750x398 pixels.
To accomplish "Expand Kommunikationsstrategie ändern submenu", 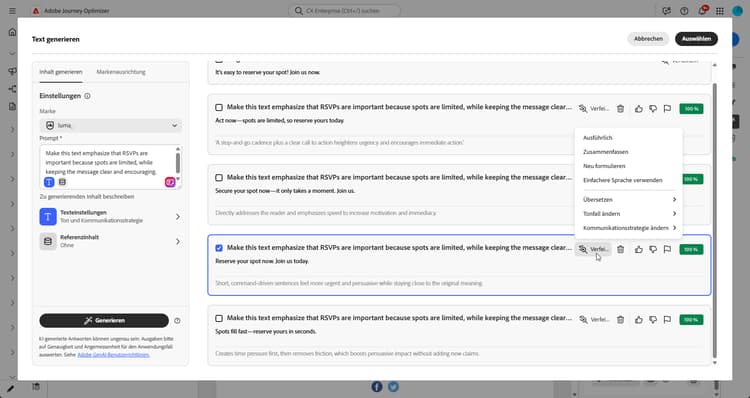I will (629, 228).
